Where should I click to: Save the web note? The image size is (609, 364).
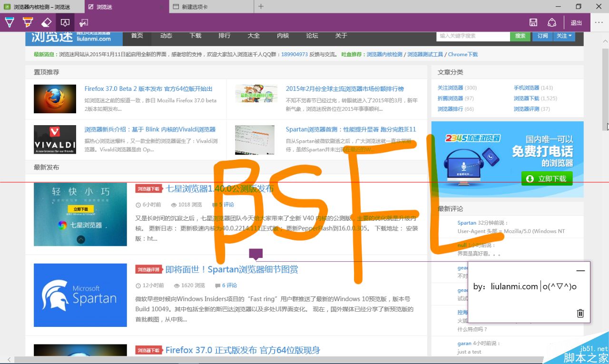click(533, 22)
